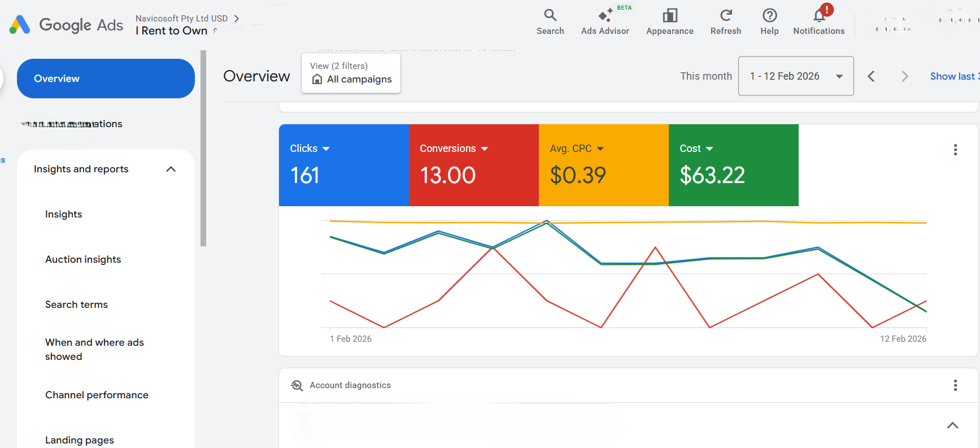Open the Search magnifier icon
The height and width of the screenshot is (448, 980).
click(550, 16)
